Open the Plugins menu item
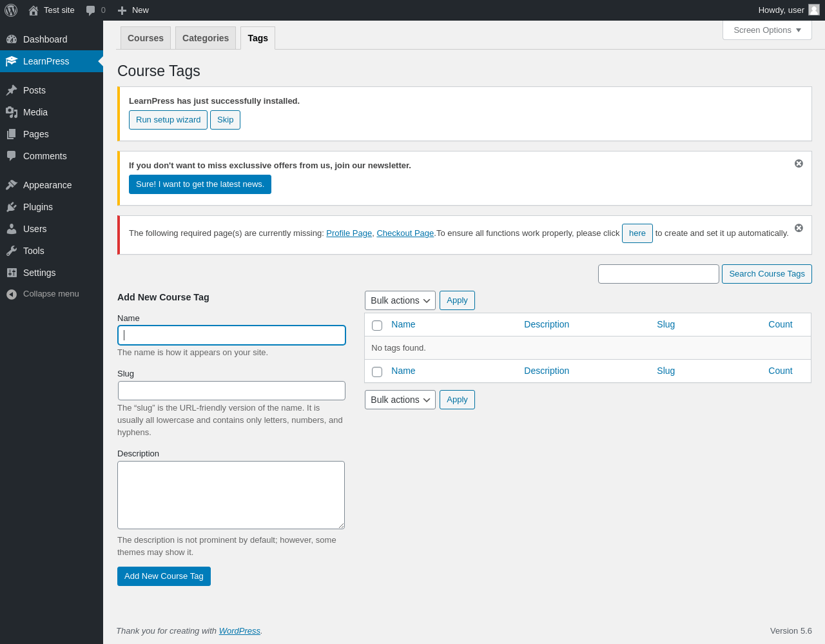Image resolution: width=825 pixels, height=644 pixels. point(52,207)
